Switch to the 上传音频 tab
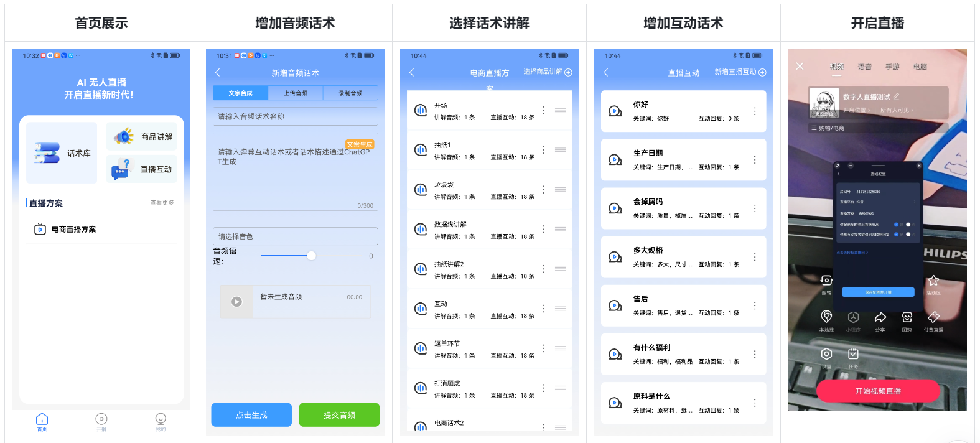The height and width of the screenshot is (443, 980). (296, 93)
